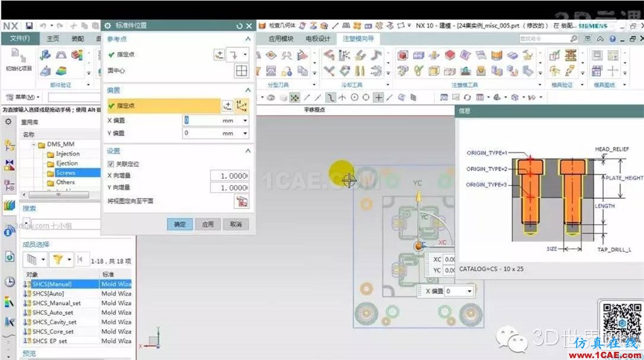Switch to the 注塑模向导 tab
Screen dimensions: 644x360
coord(358,38)
